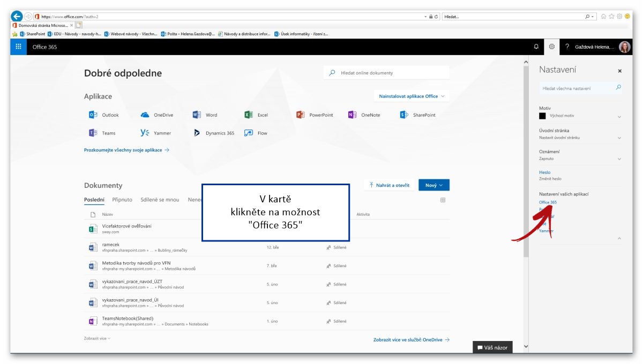Open browser search provider dropdown
The height and width of the screenshot is (364, 643).
[x=594, y=17]
